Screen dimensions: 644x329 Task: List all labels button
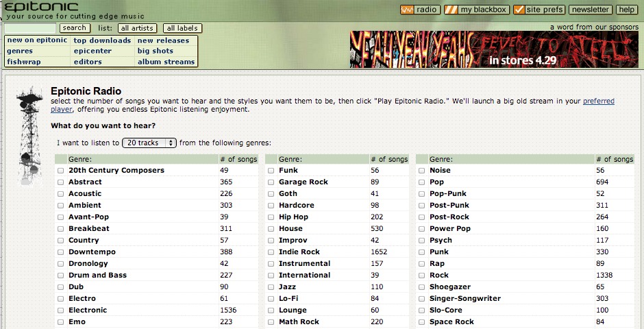182,28
